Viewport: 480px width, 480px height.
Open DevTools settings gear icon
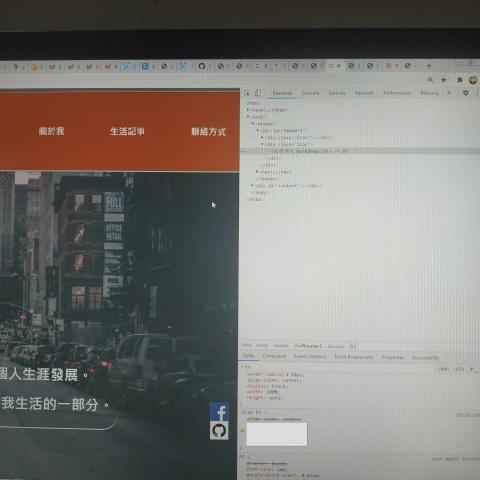click(x=466, y=93)
